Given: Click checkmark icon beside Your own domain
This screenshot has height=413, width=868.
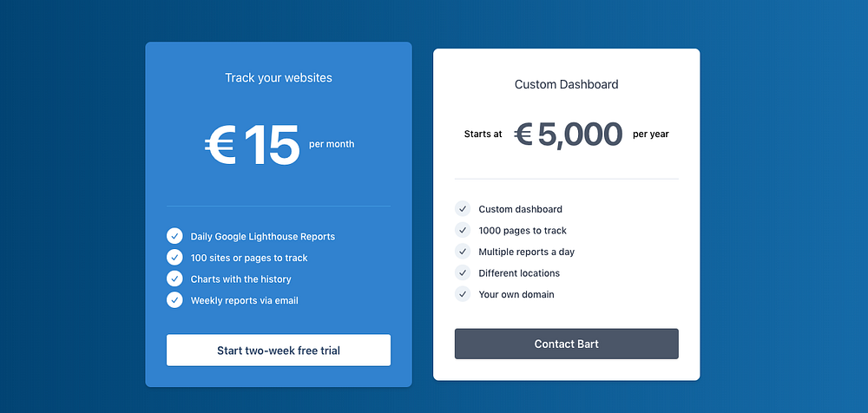Looking at the screenshot, I should pyautogui.click(x=463, y=294).
